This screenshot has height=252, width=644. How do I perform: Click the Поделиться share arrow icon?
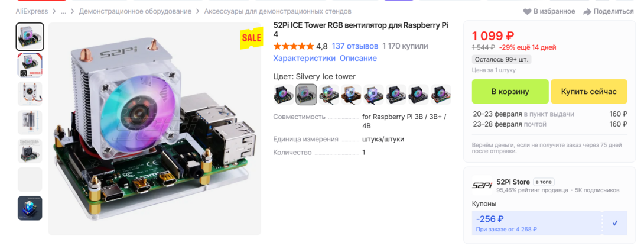pos(587,11)
